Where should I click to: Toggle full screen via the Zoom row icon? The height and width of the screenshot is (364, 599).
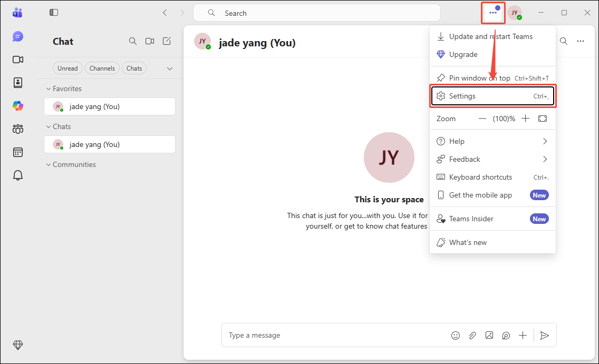(x=543, y=119)
